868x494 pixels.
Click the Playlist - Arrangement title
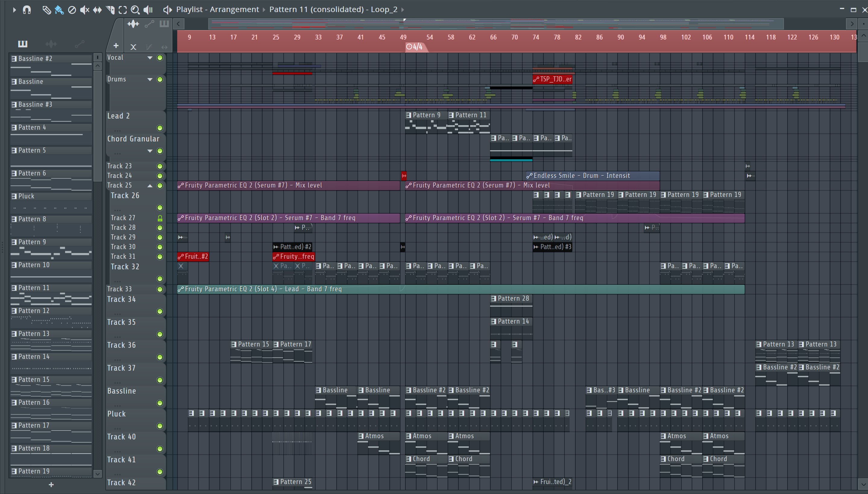[x=217, y=10]
